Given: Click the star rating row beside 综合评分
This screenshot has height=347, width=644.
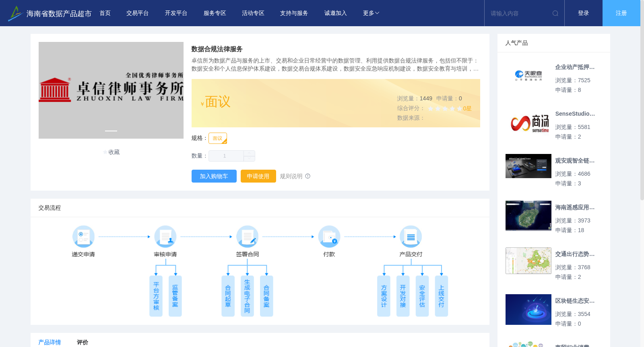Looking at the screenshot, I should 445,109.
